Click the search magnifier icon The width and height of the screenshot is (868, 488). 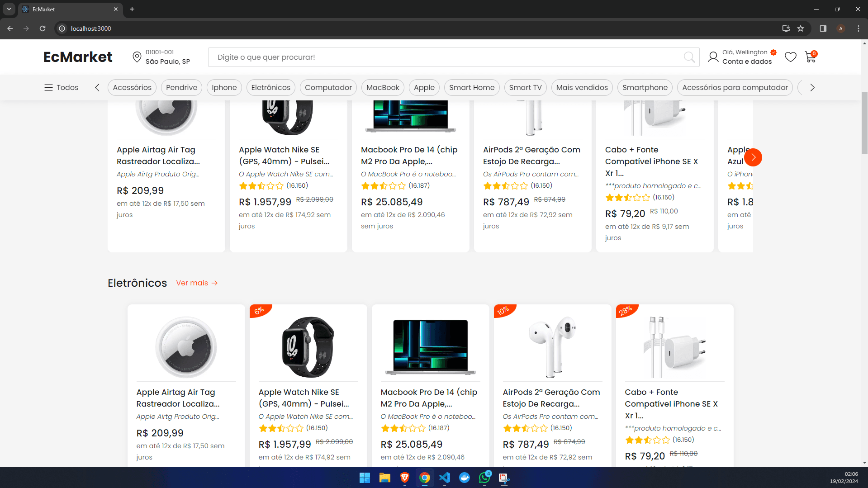(x=689, y=57)
